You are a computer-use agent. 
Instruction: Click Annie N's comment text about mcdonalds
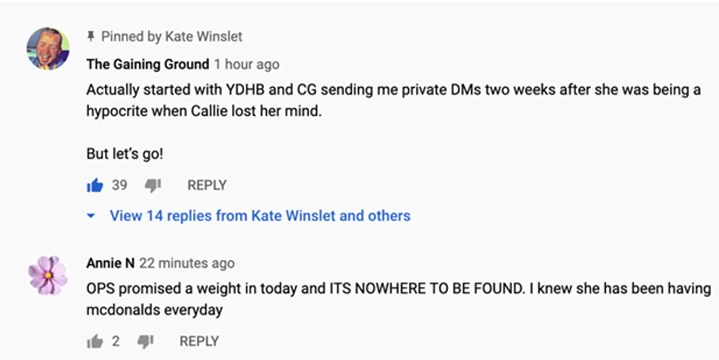pos(398,299)
